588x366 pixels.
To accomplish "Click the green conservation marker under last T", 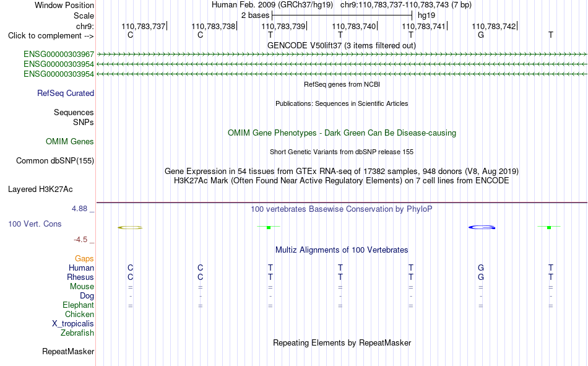I will (x=549, y=227).
